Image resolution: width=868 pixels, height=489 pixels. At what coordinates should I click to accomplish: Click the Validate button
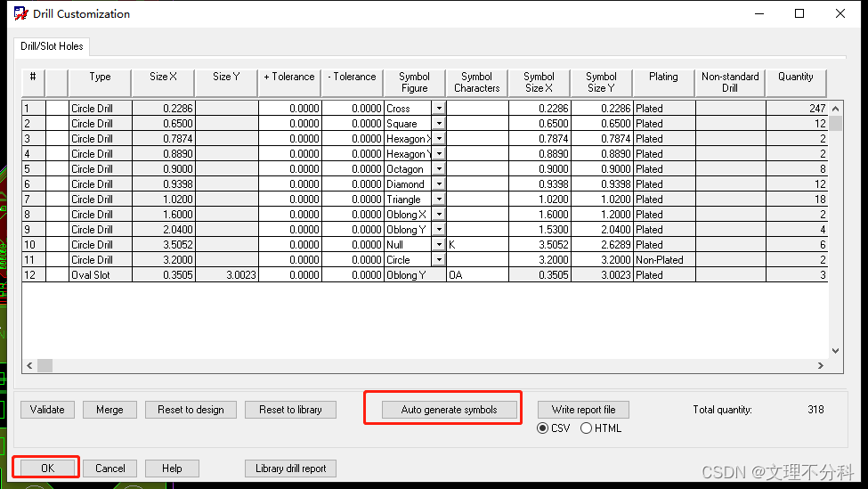[x=47, y=410]
